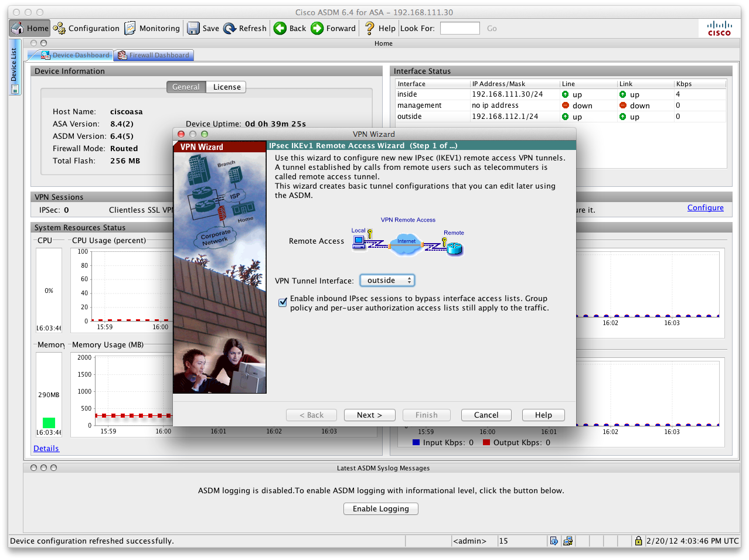Click the Output Kbps red legend swatch
Image resolution: width=749 pixels, height=560 pixels.
(x=486, y=442)
